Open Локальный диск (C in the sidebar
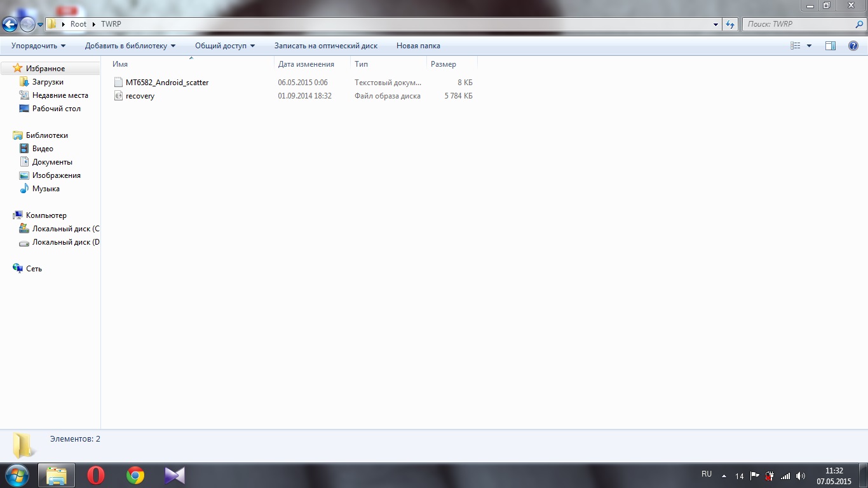This screenshot has height=488, width=868. coord(66,229)
